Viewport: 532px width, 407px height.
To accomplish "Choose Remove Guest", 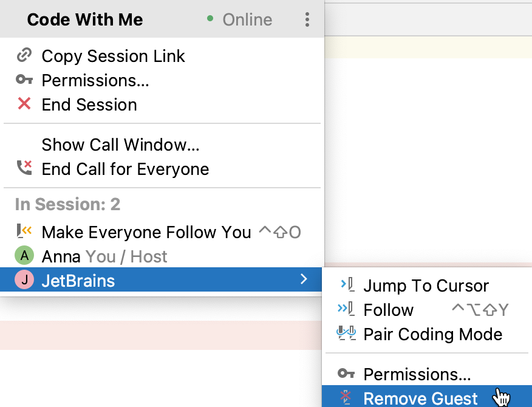I will [420, 398].
